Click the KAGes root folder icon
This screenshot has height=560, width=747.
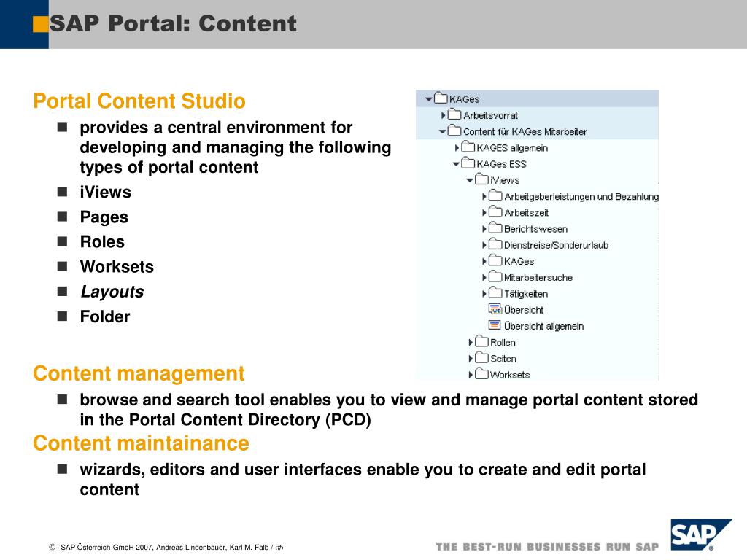click(x=441, y=98)
